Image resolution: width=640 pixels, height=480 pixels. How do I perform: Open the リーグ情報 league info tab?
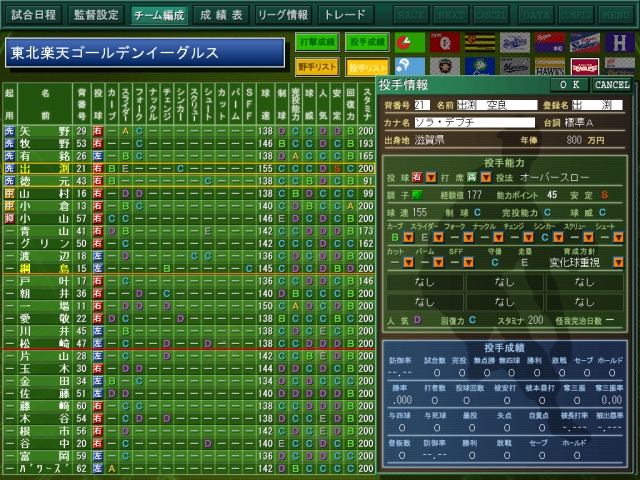[283, 15]
